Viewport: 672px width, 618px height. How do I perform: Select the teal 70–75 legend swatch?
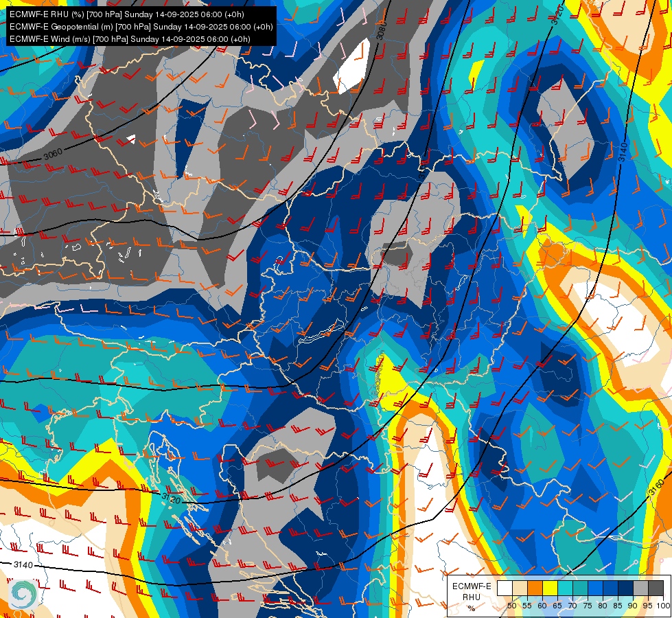tap(580, 588)
